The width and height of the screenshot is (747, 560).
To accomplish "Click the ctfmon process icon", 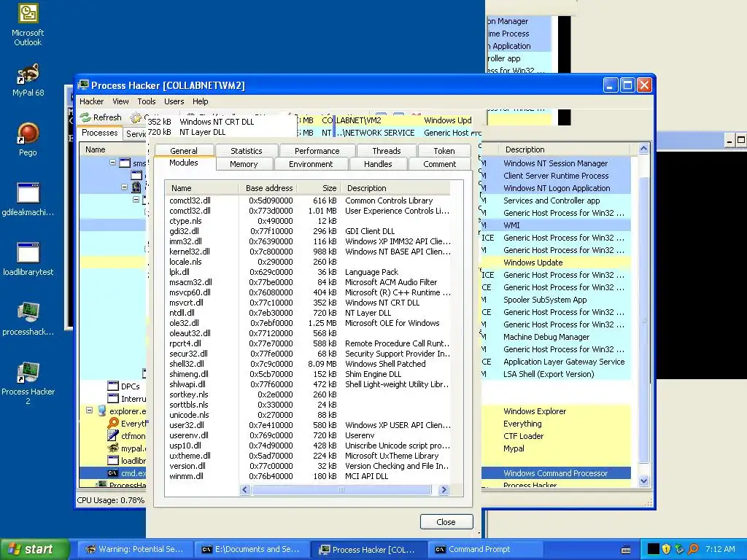I will click(113, 436).
